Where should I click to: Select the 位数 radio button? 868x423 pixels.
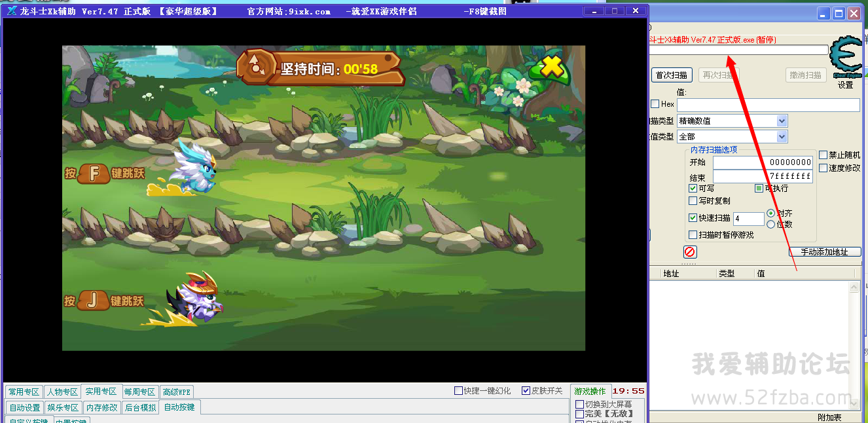(770, 224)
